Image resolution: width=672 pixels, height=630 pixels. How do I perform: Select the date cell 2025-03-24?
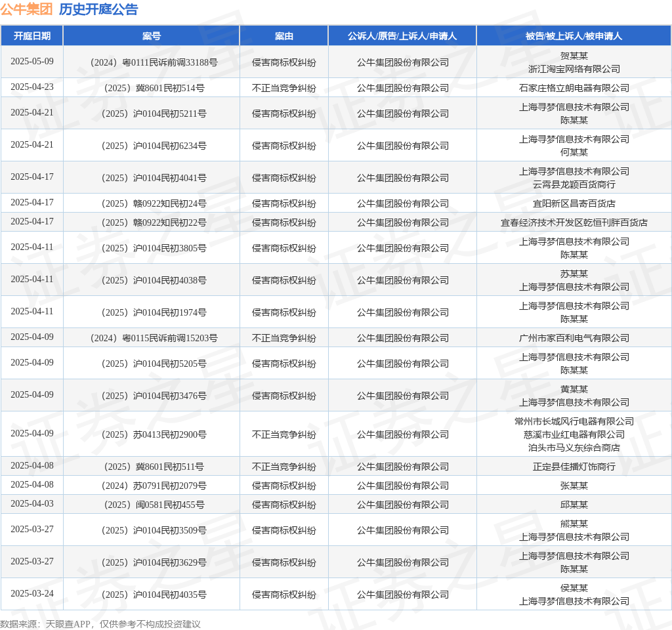(x=32, y=593)
